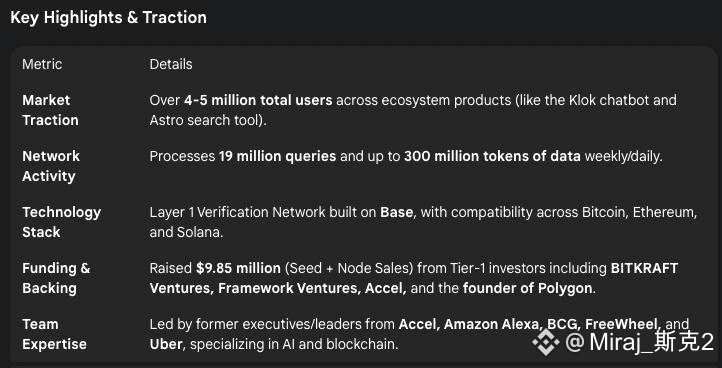Select the Network Activity row label

click(51, 166)
